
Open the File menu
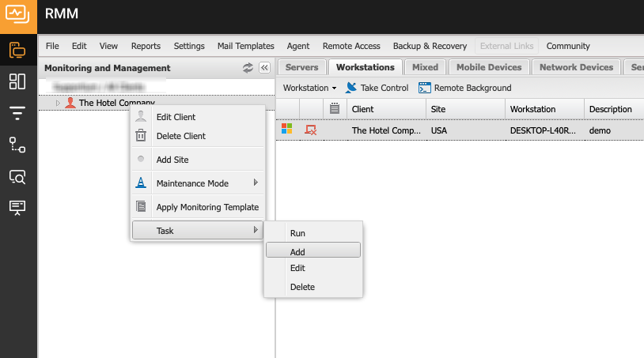tap(52, 46)
